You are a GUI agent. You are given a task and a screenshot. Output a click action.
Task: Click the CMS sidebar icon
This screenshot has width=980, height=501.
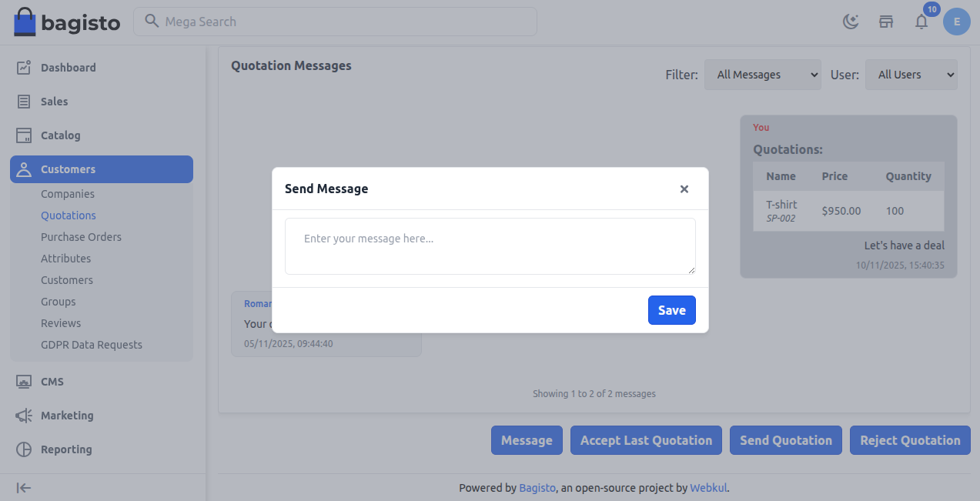tap(24, 381)
